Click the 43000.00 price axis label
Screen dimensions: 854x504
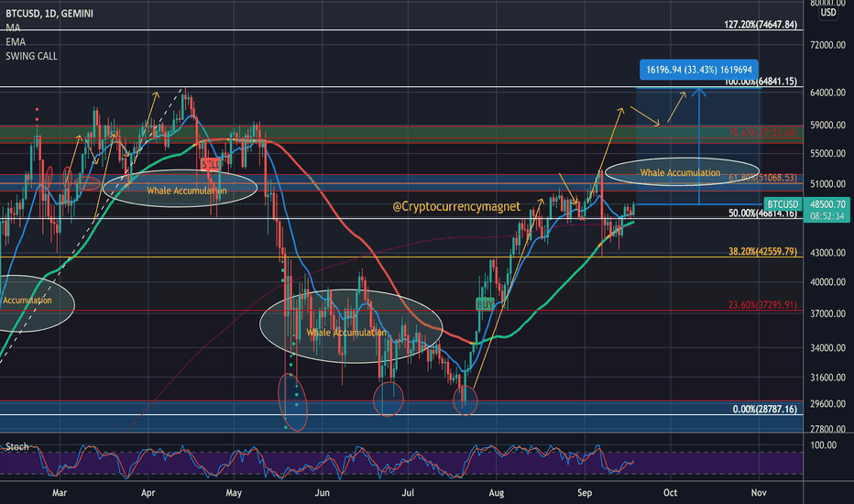[x=827, y=253]
